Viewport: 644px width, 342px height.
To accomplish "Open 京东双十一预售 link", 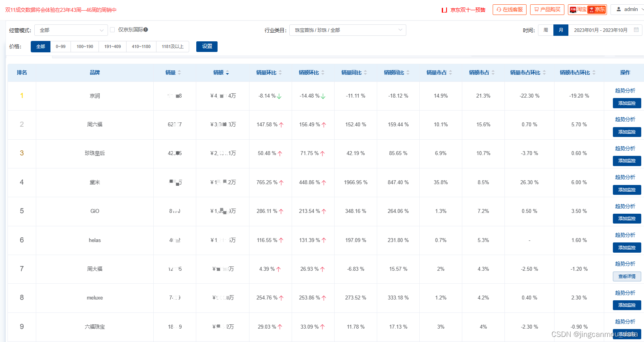I will pos(468,10).
